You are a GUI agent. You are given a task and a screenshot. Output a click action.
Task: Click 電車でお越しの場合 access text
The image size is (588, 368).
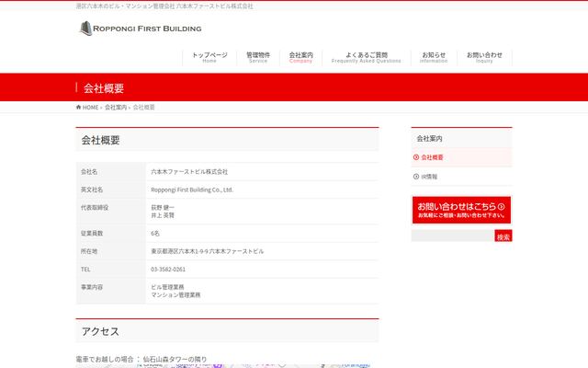pos(141,360)
